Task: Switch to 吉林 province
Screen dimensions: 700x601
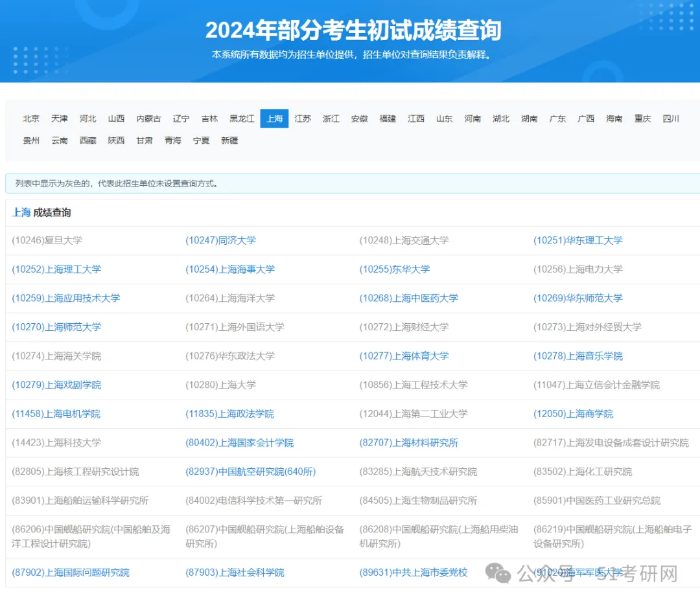Action: click(x=209, y=119)
